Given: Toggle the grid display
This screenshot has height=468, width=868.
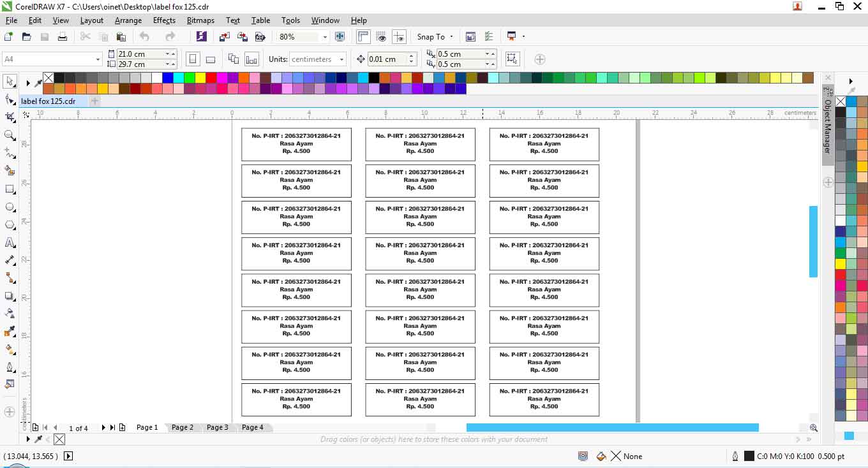Looking at the screenshot, I should 382,36.
